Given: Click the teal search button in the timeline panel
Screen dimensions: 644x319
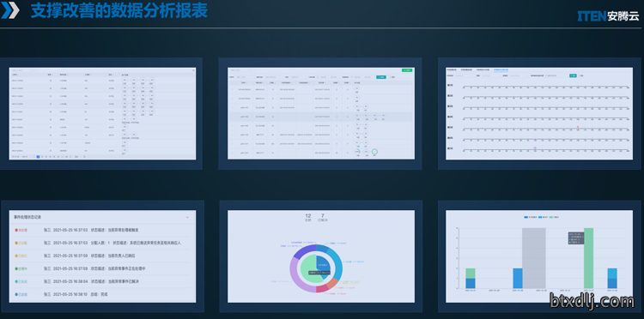Looking at the screenshot, I should tap(573, 75).
